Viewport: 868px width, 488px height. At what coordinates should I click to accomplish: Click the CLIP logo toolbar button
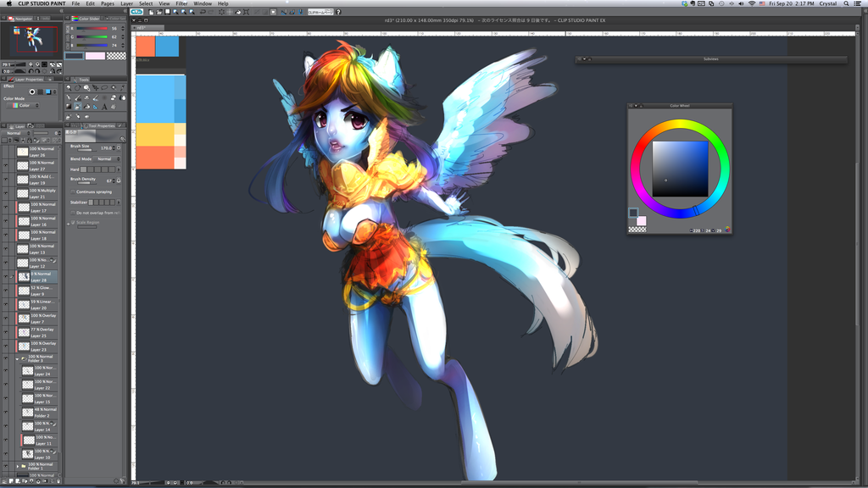pyautogui.click(x=136, y=12)
